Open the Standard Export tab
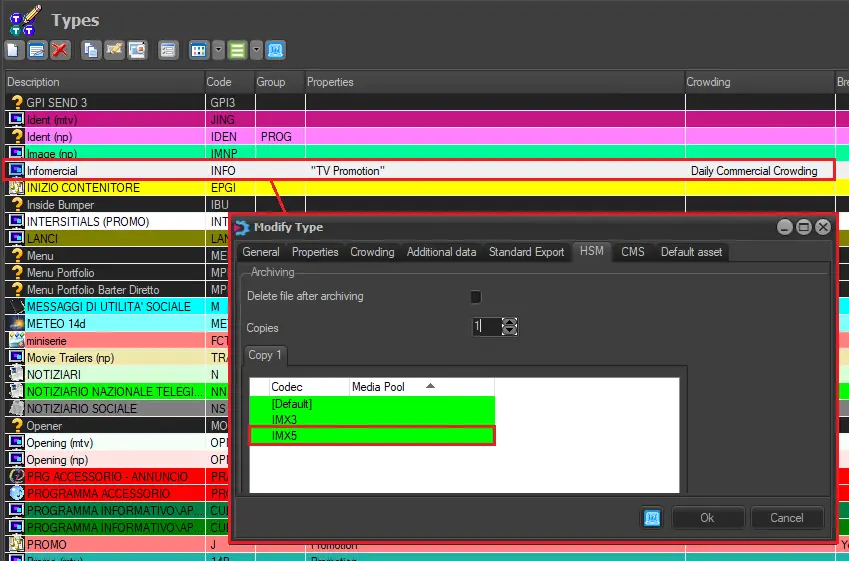Viewport: 849px width, 561px height. point(526,252)
